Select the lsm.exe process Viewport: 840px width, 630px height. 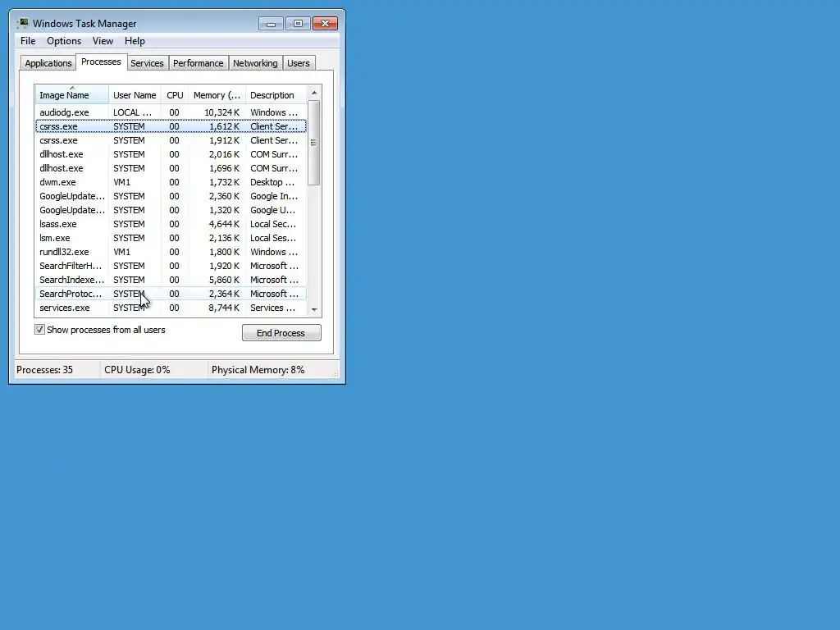pos(171,238)
